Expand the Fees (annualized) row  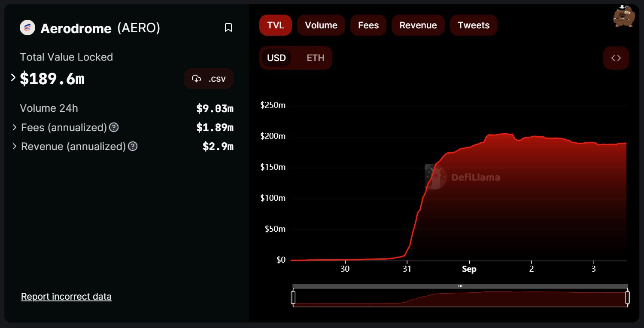(15, 127)
